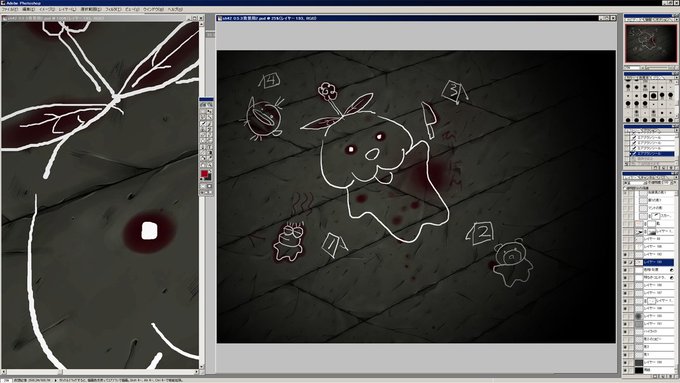
Task: Select the Magic Wand tool
Action: coord(209,117)
